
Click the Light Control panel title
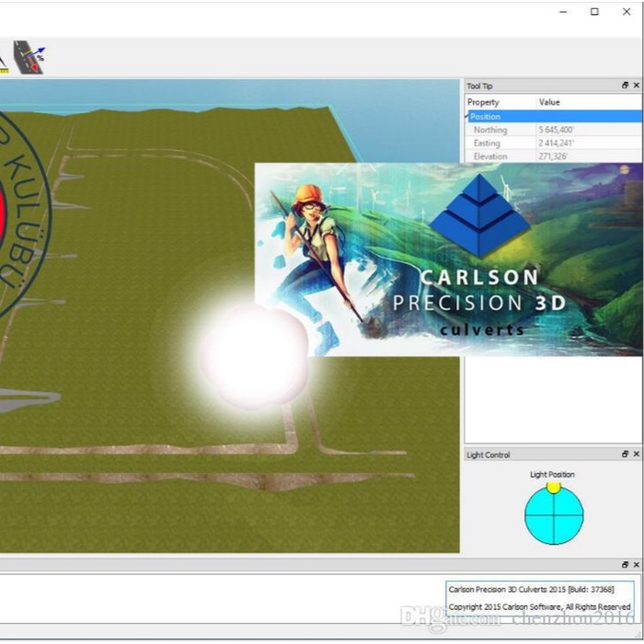click(x=488, y=454)
